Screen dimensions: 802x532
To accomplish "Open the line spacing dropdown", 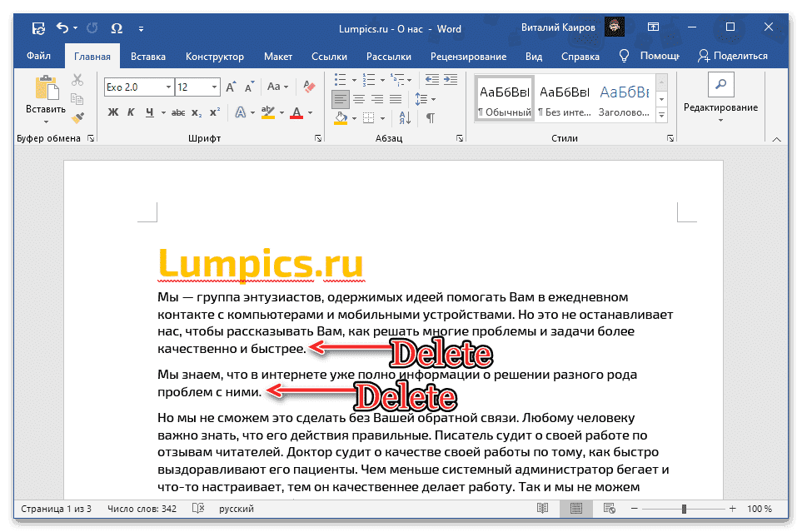I will (x=425, y=98).
